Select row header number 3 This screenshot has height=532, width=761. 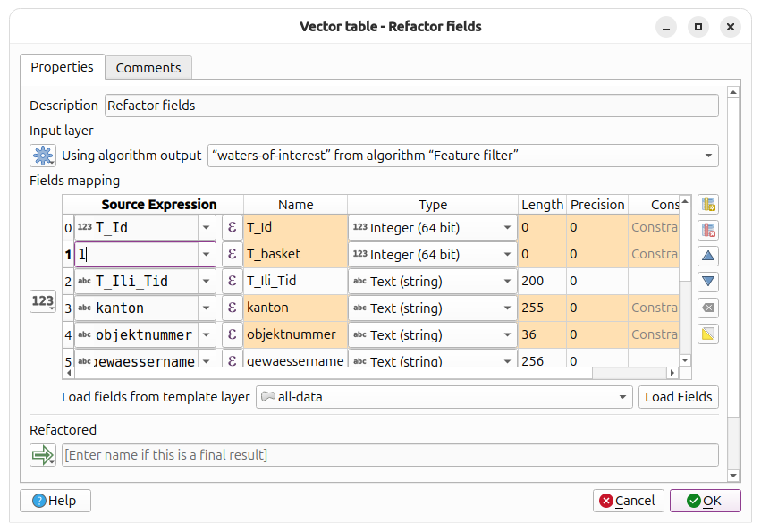(68, 308)
